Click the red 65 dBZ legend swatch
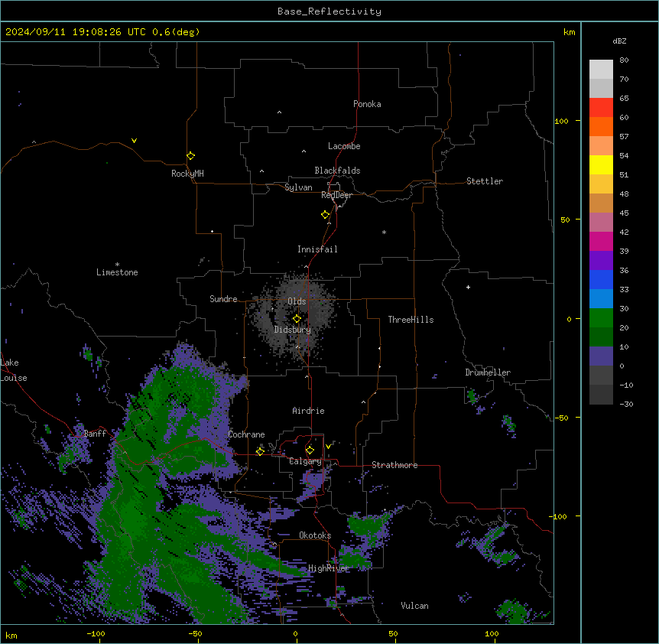The width and height of the screenshot is (659, 644). [601, 107]
